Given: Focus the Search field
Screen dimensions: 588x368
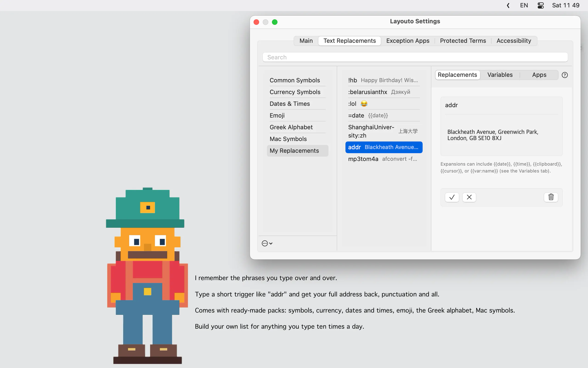Looking at the screenshot, I should pyautogui.click(x=415, y=57).
